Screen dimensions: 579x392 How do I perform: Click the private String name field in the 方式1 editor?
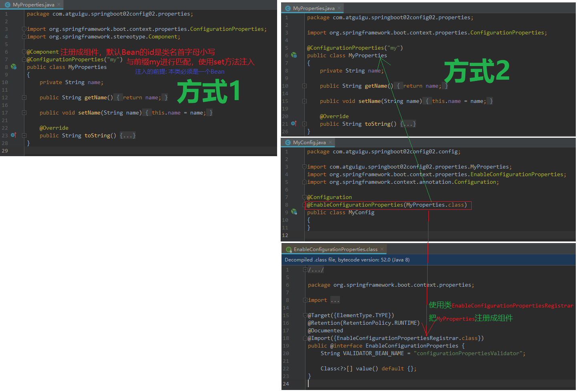[72, 82]
